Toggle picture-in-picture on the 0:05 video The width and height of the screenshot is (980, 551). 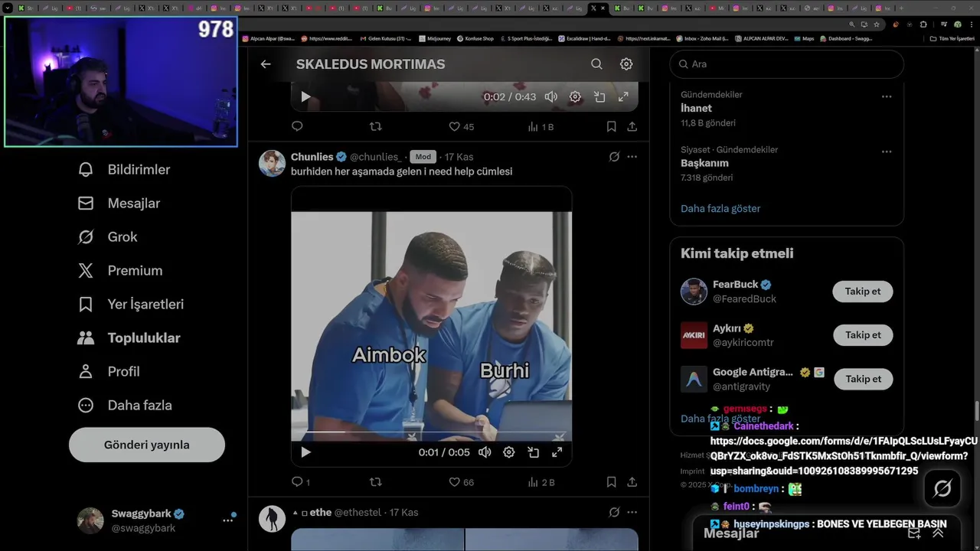pos(533,452)
